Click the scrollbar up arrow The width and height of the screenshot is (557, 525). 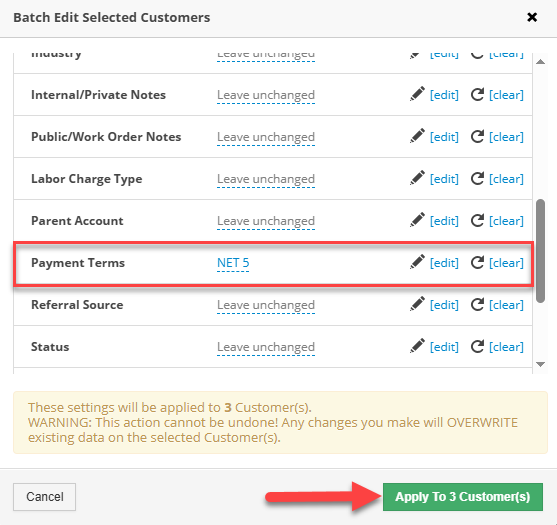(x=540, y=62)
